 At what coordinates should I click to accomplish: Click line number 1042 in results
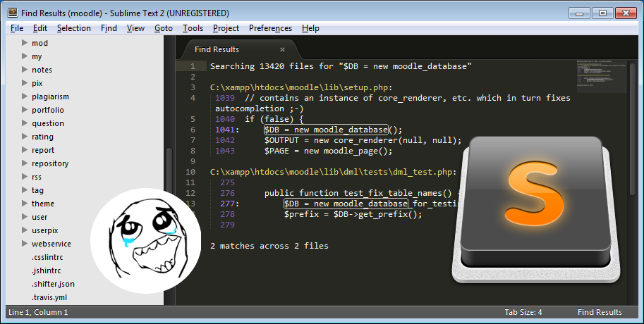click(225, 140)
